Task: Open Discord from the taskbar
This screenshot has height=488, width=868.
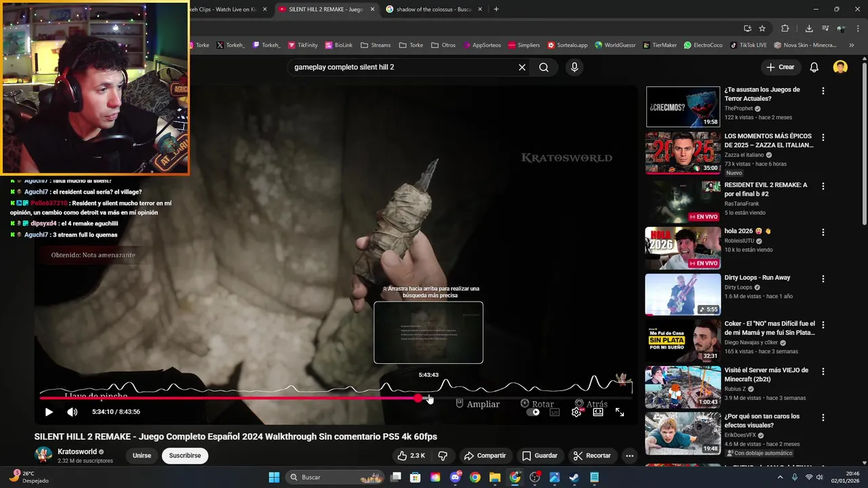Action: [x=455, y=477]
